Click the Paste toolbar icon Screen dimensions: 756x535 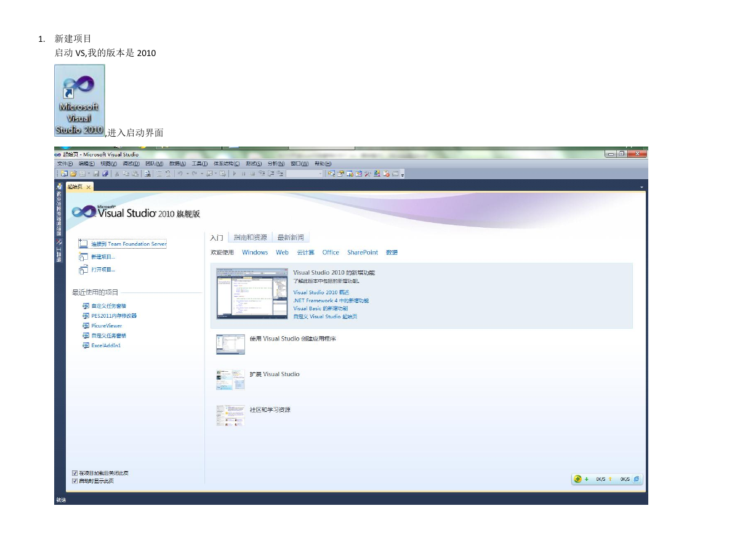(135, 174)
